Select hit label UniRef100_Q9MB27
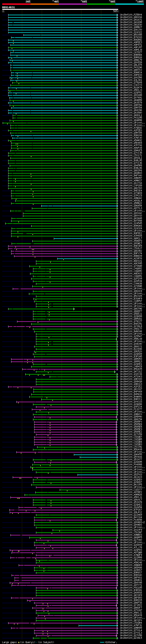 131,27
